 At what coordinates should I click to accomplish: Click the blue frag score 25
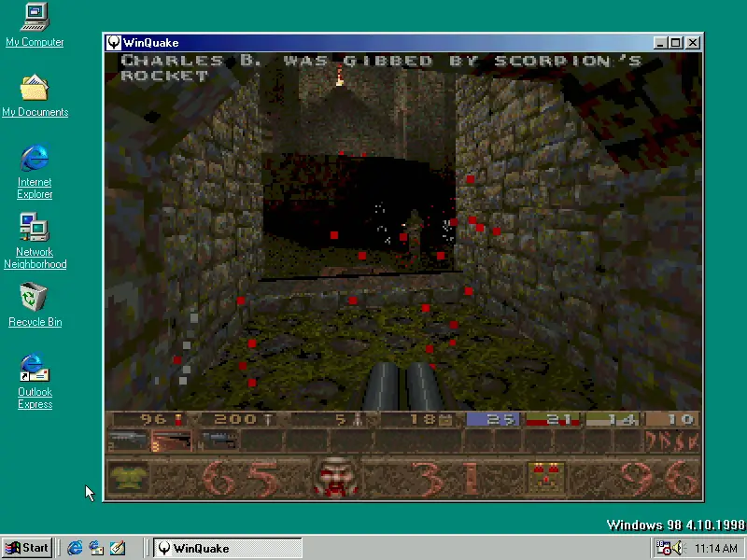tap(493, 419)
